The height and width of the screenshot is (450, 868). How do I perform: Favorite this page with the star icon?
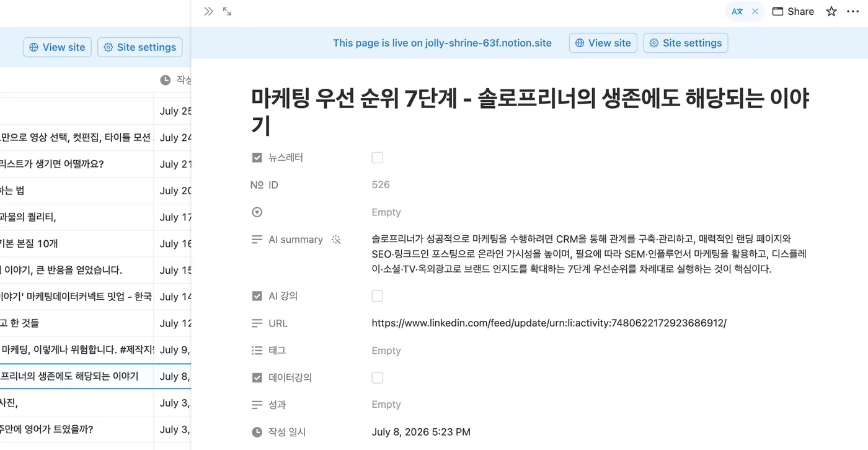point(831,11)
